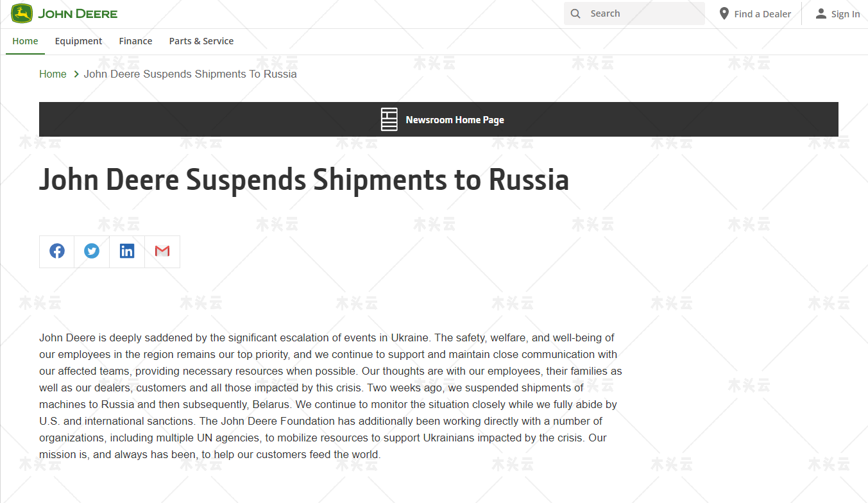Image resolution: width=868 pixels, height=503 pixels.
Task: Select the Home navigation tab
Action: (25, 41)
